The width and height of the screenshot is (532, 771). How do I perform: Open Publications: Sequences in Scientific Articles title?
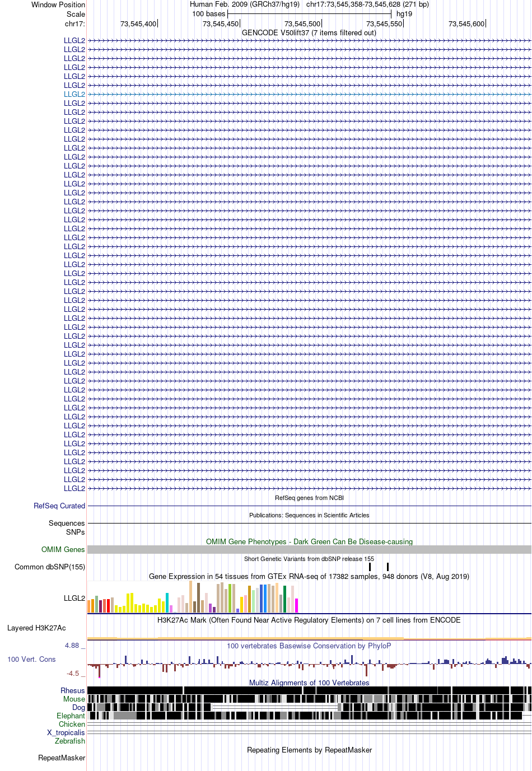pyautogui.click(x=309, y=515)
